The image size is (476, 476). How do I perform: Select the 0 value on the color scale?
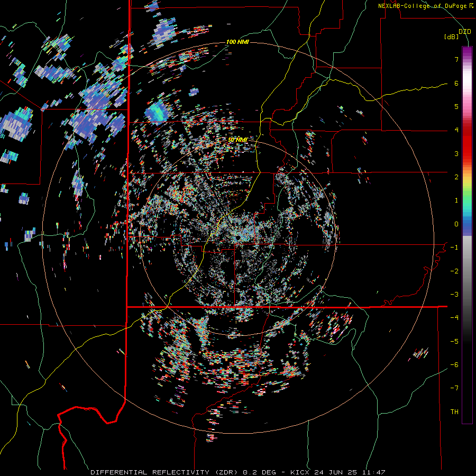click(x=456, y=224)
